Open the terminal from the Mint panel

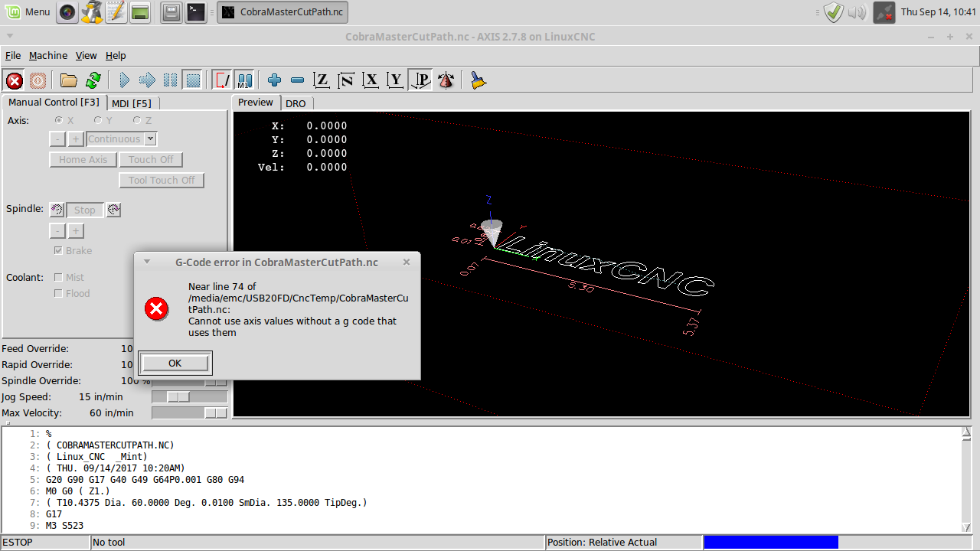pos(196,12)
